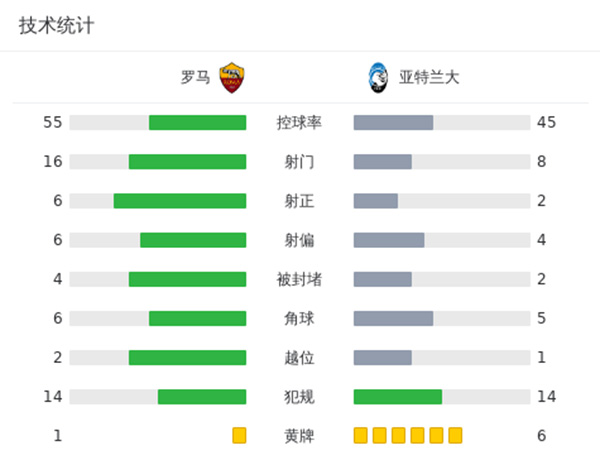Click Atalanta's gray 射偏 bar
The height and width of the screenshot is (455, 600).
pyautogui.click(x=389, y=240)
